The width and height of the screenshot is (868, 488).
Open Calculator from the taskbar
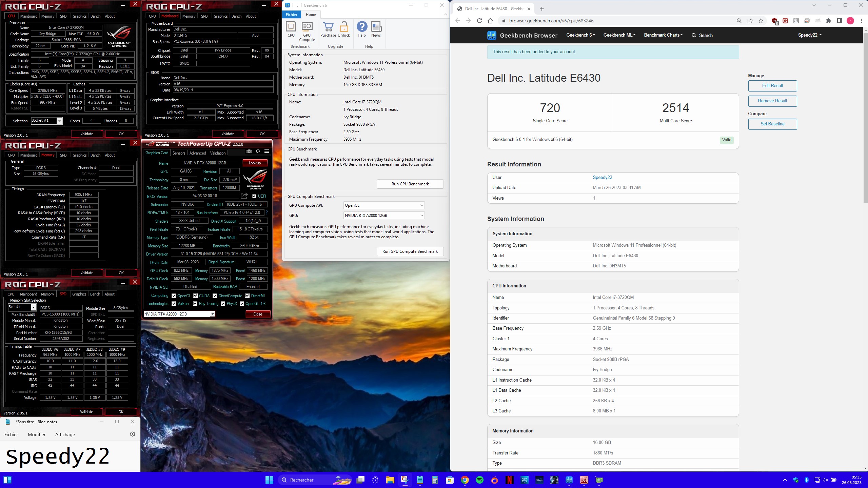point(435,480)
